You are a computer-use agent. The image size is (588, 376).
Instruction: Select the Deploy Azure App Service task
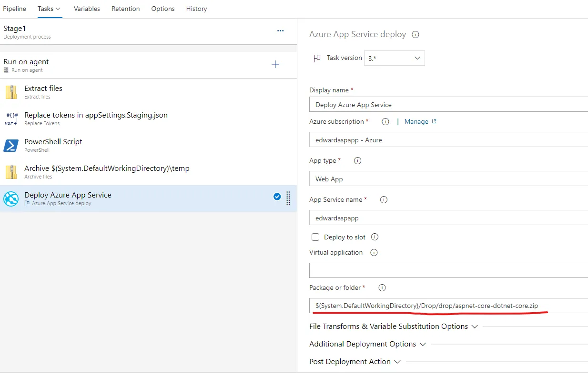148,198
